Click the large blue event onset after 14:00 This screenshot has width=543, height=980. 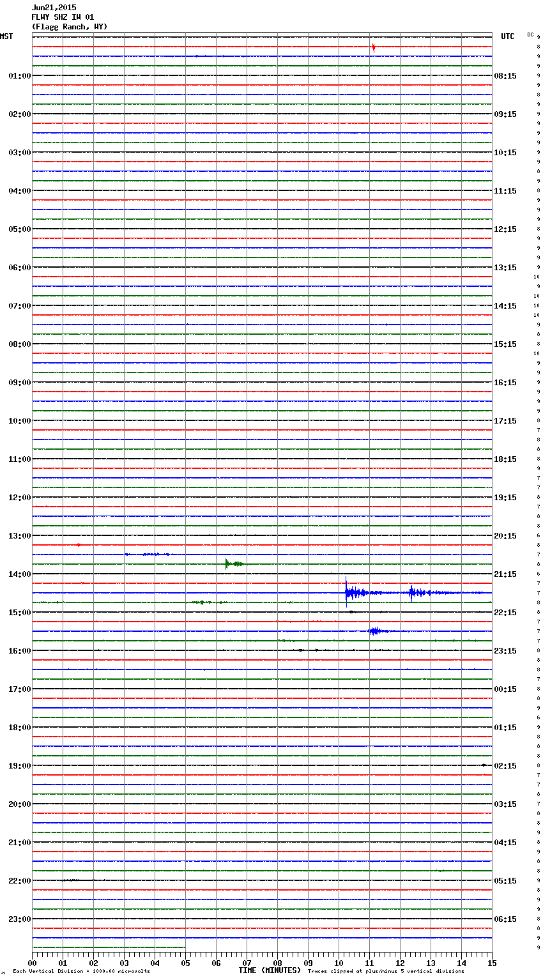[x=346, y=592]
